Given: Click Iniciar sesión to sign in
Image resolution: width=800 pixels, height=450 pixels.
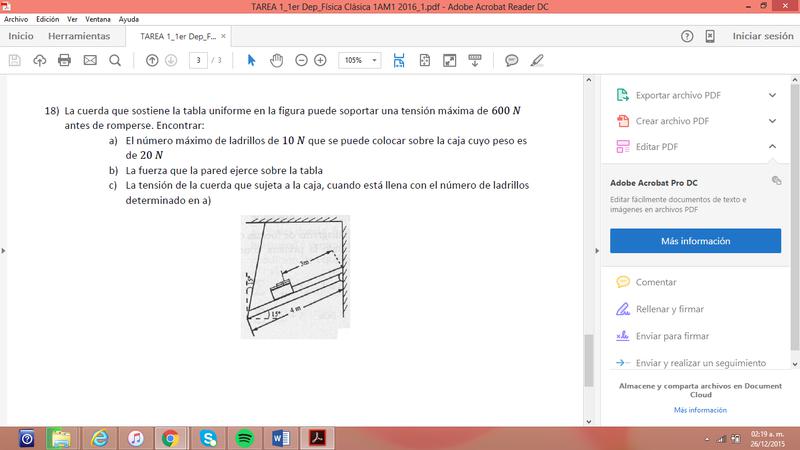Looking at the screenshot, I should click(762, 35).
